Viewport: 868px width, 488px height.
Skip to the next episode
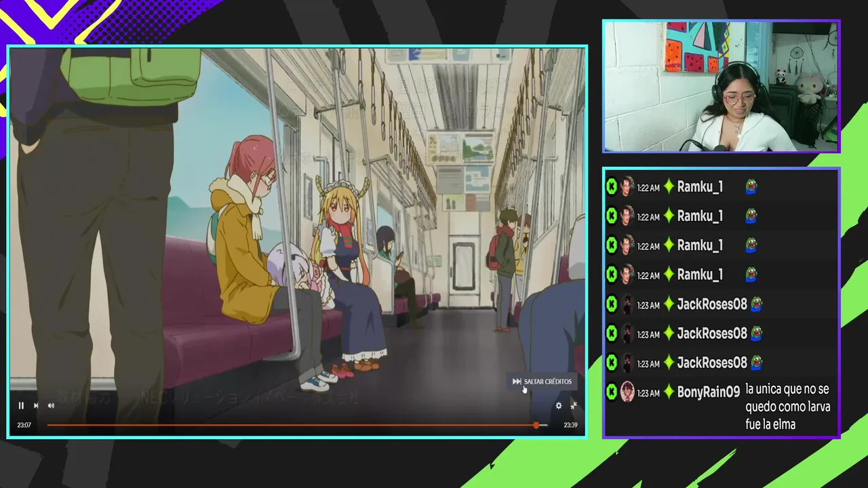pos(36,405)
